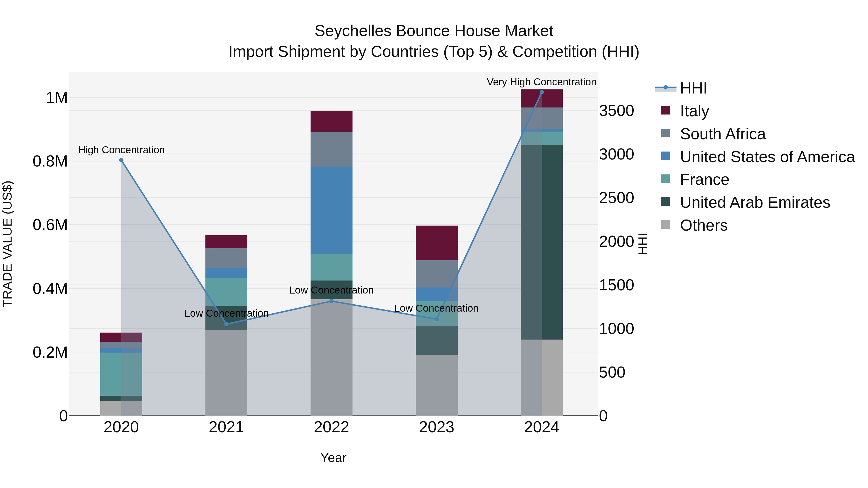Click the 2023 Low Concentration label
The image size is (868, 488).
point(436,308)
